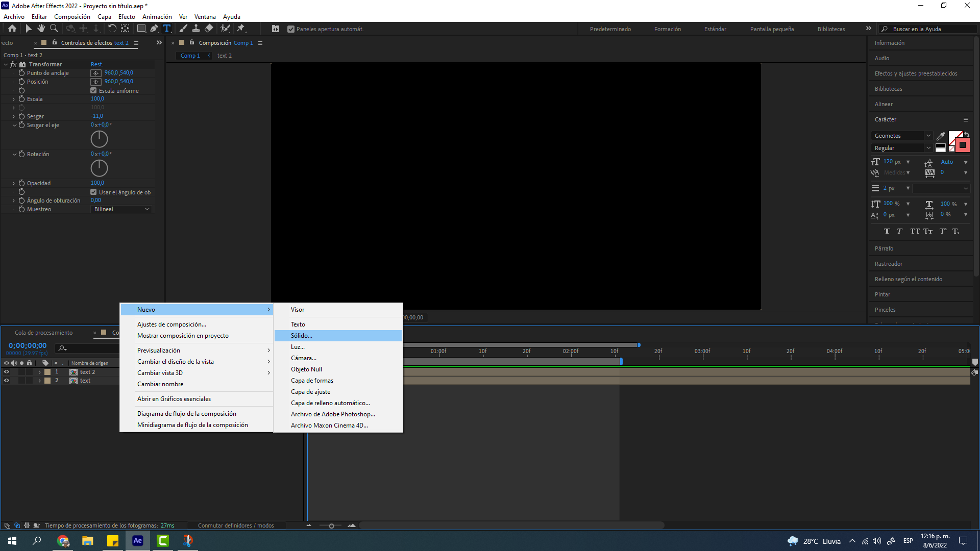980x551 pixels.
Task: Apply Faux Italic text style
Action: pyautogui.click(x=900, y=231)
